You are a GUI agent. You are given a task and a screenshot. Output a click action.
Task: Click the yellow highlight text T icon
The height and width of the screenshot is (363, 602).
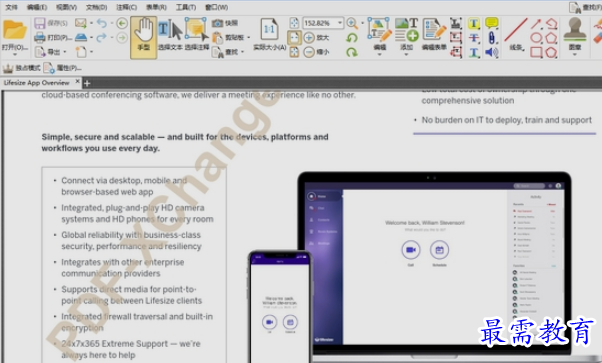point(474,23)
